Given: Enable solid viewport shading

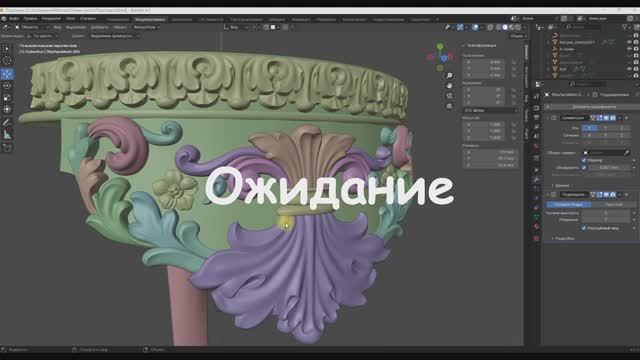Looking at the screenshot, I should [505, 27].
